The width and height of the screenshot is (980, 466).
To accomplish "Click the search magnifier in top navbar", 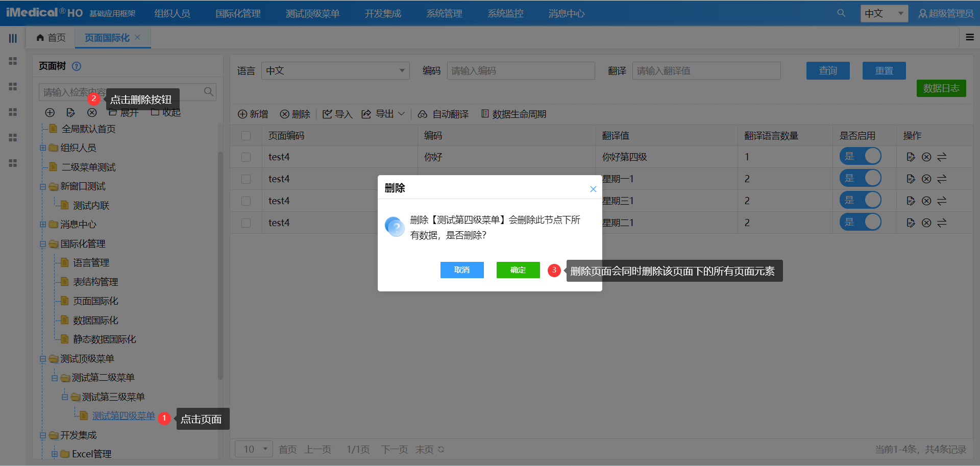I will pyautogui.click(x=841, y=13).
